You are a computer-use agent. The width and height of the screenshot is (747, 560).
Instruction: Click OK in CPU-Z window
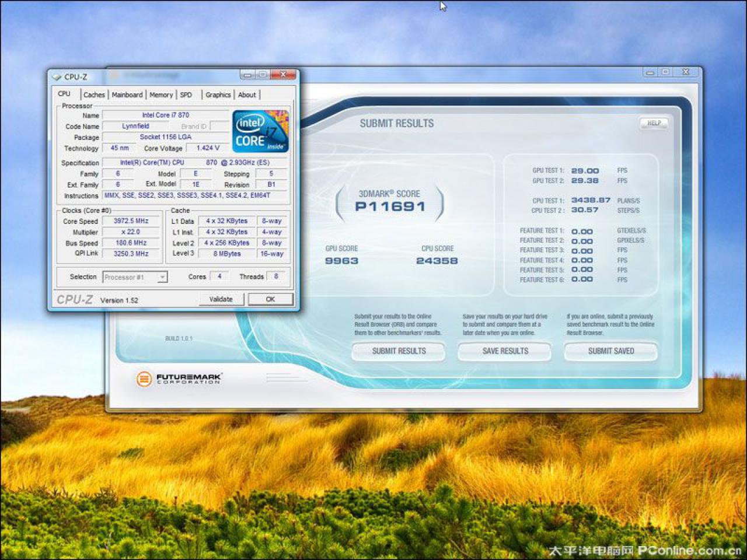pos(270,299)
